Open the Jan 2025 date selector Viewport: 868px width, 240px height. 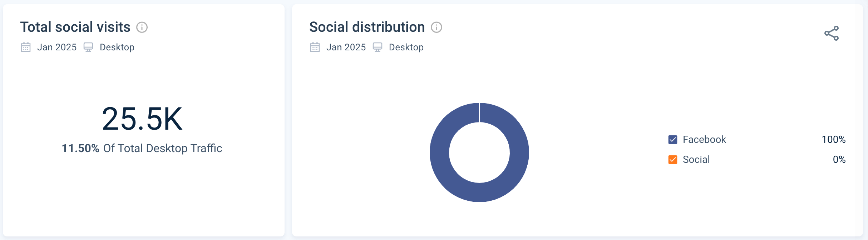[x=57, y=47]
